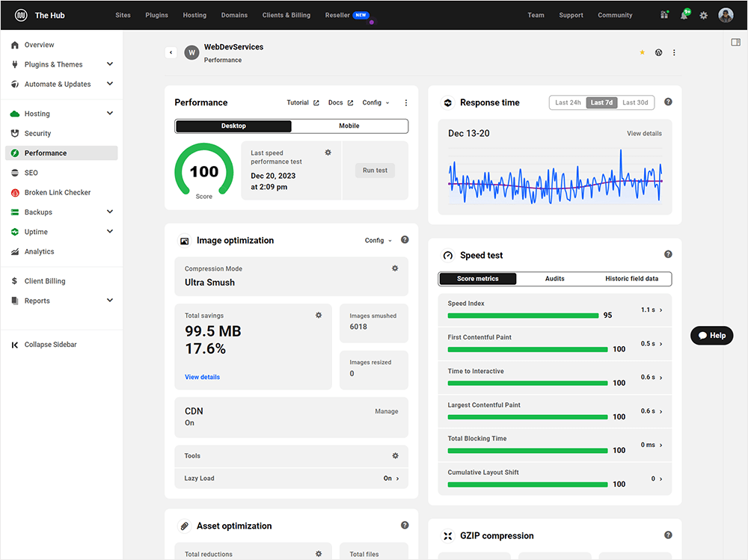Click View details in Response time

[644, 134]
